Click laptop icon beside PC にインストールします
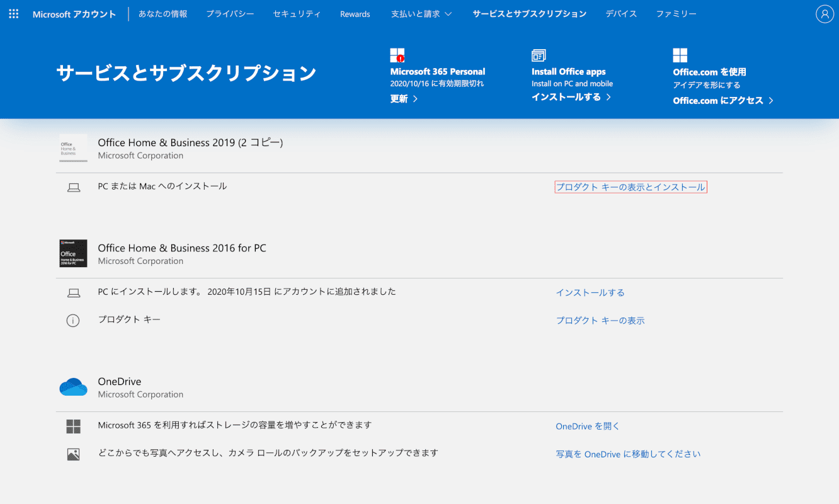This screenshot has width=839, height=504. (x=74, y=293)
